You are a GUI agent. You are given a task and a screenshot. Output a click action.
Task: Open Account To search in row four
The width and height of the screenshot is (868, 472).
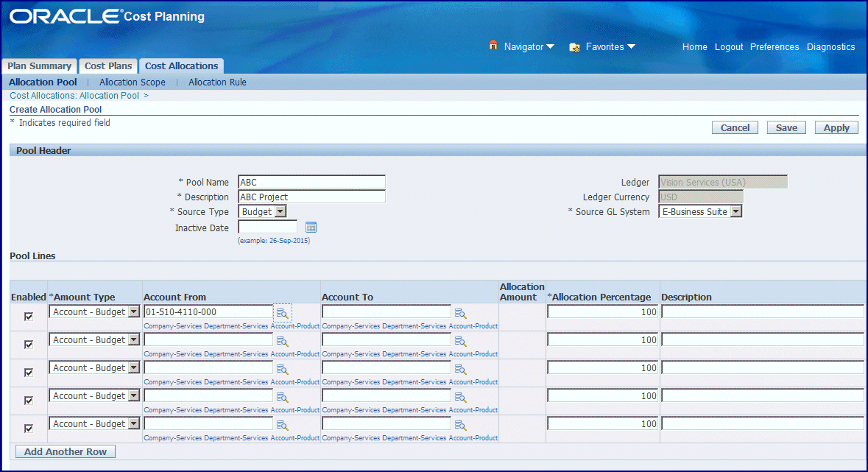460,397
